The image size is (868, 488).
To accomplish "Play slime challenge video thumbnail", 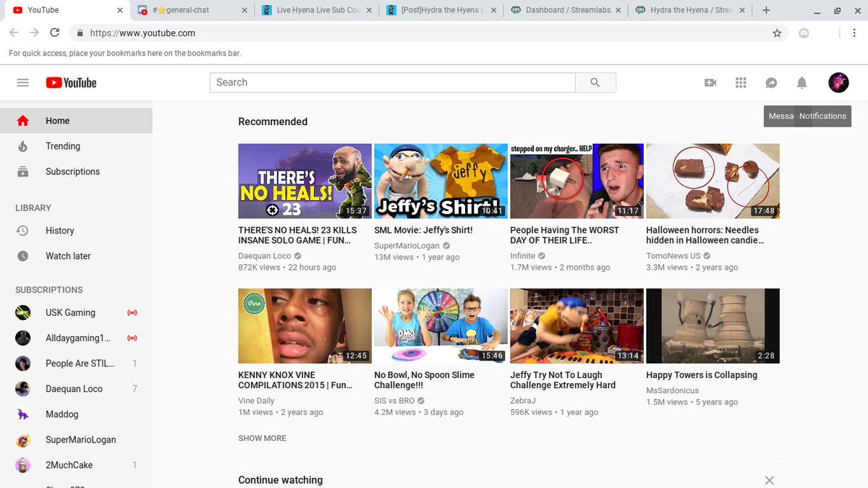I will 441,326.
